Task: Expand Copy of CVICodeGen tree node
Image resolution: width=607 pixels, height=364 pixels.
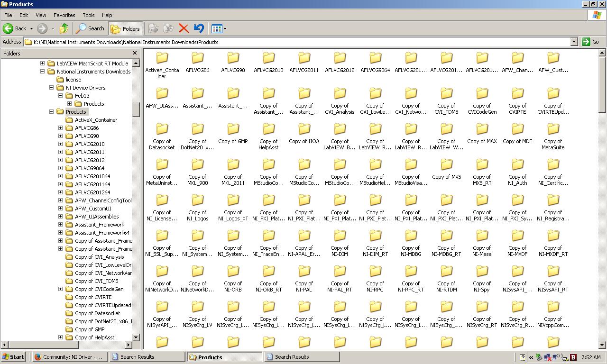Action: (60, 289)
